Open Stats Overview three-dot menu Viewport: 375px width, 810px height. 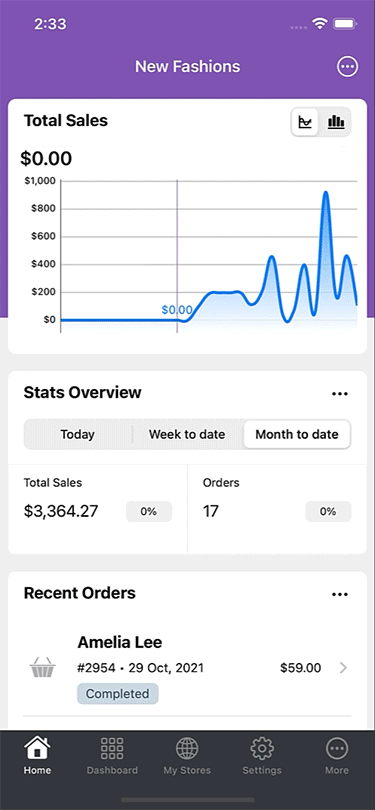[340, 394]
